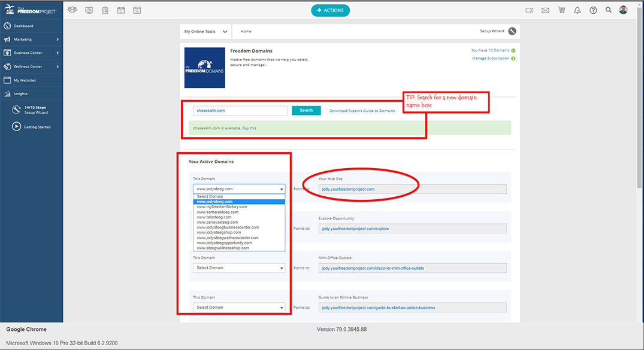
Task: Select www.jodysteegopportunity.com from the list
Action: pyautogui.click(x=239, y=243)
